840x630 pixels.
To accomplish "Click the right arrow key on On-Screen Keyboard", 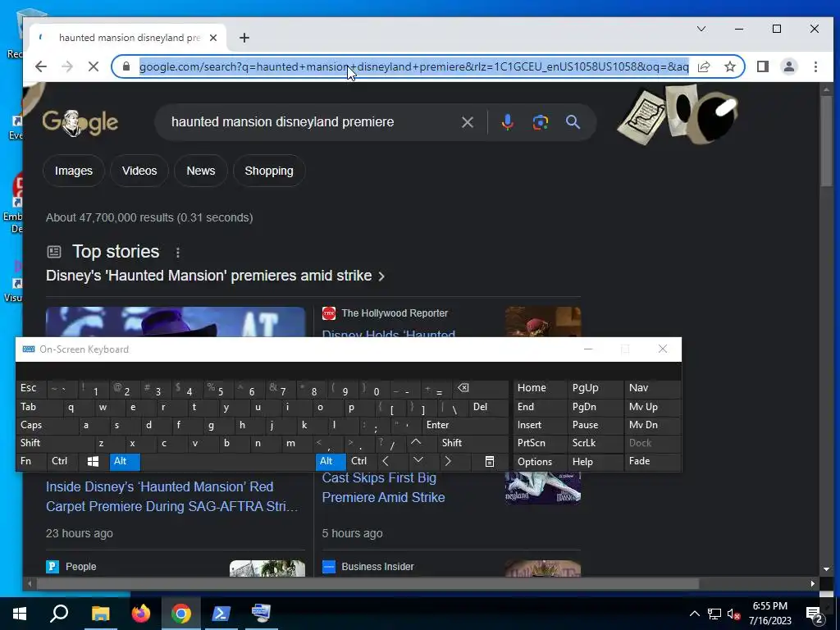I will pyautogui.click(x=448, y=461).
